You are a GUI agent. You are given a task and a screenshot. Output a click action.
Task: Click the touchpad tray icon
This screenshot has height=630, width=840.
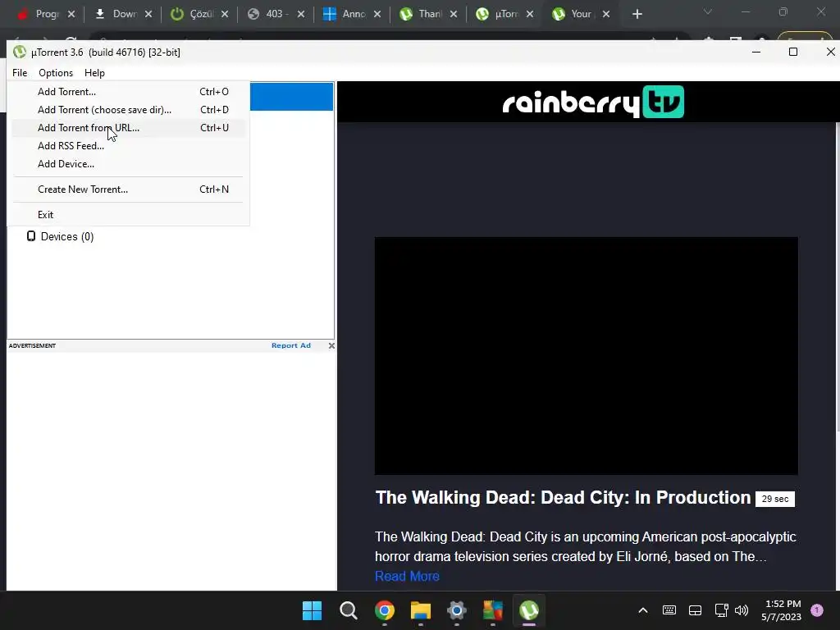click(696, 610)
